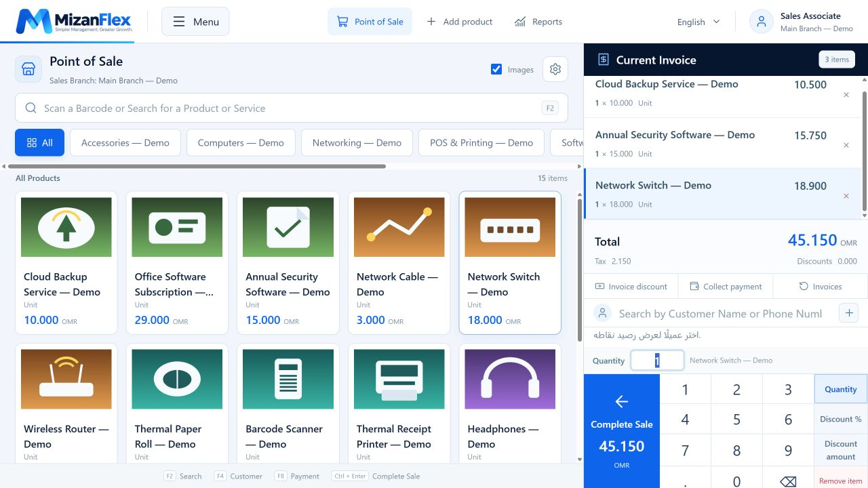Filter by POS & Printing — Demo
This screenshot has height=488, width=868.
[481, 142]
